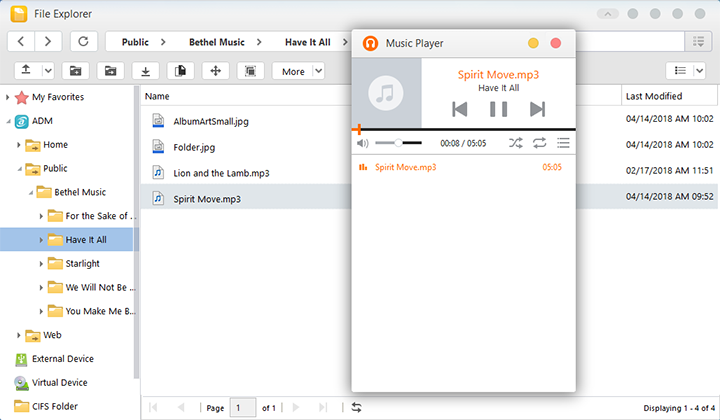This screenshot has height=420, width=720.
Task: Pause the playing song in Music Player
Action: 498,109
